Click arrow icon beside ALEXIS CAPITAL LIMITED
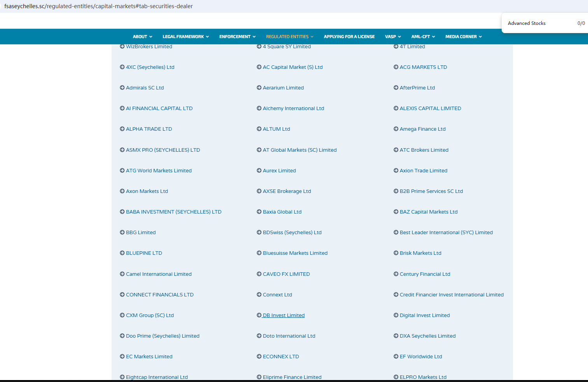 396,109
